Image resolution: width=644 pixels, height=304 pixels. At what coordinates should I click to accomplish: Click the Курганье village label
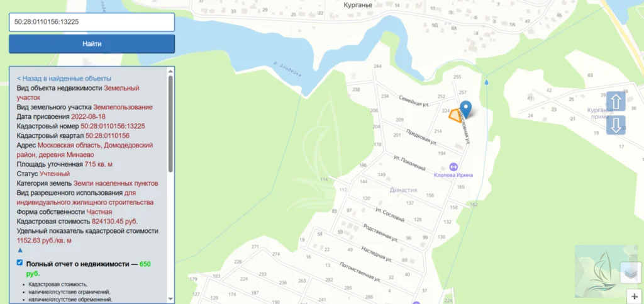click(x=357, y=5)
